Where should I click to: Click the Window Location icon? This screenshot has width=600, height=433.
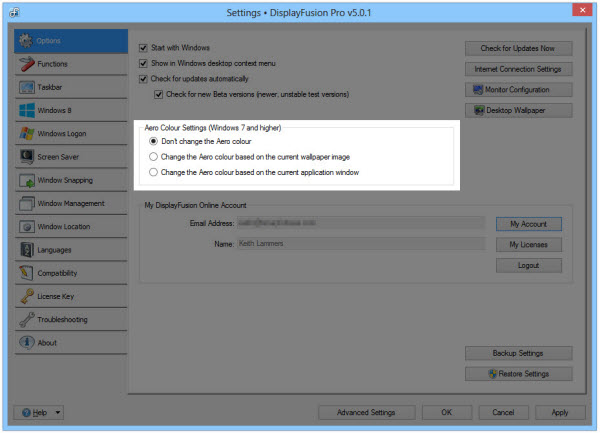point(27,227)
